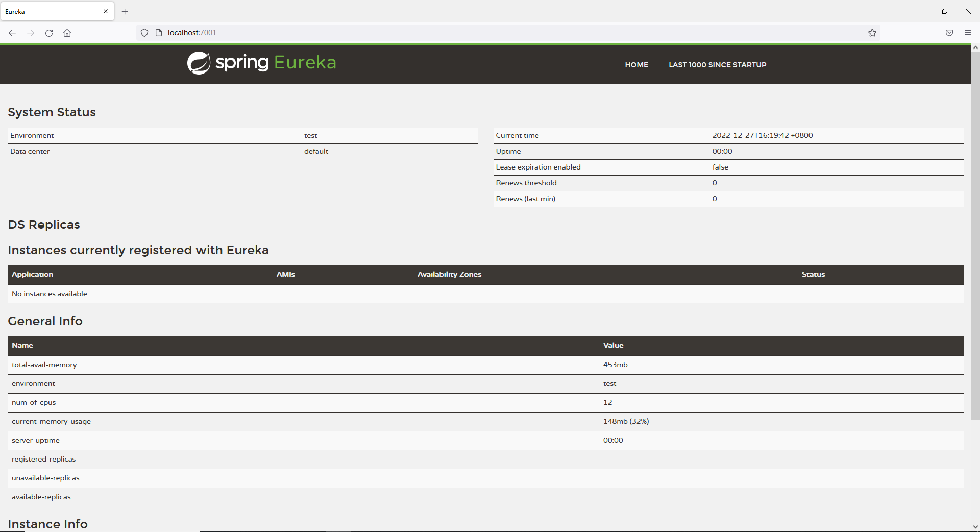Select the total-avail-memory row name
Screen dimensions: 980x532
(x=44, y=365)
